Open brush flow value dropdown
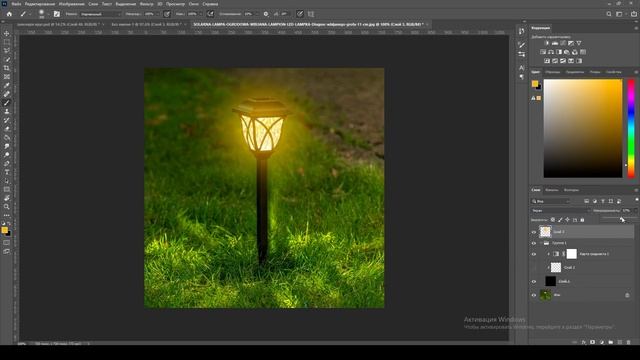Screen dimensions: 640x360 [x=201, y=14]
